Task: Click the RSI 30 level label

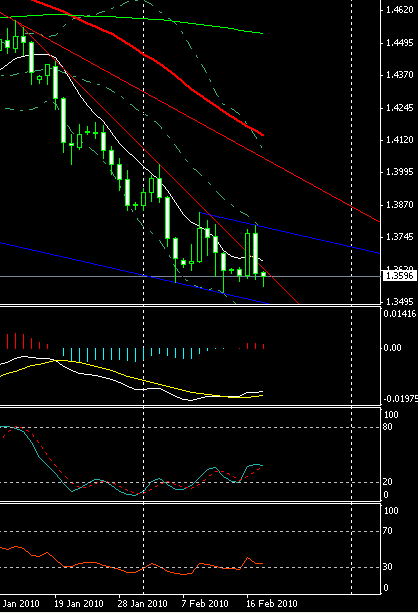Action: click(388, 567)
